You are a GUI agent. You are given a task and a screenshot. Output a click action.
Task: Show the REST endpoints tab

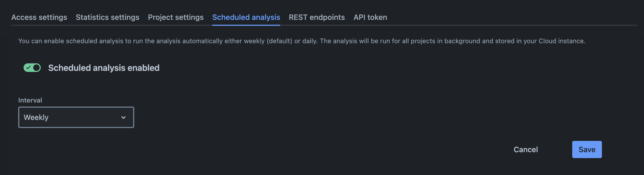317,17
